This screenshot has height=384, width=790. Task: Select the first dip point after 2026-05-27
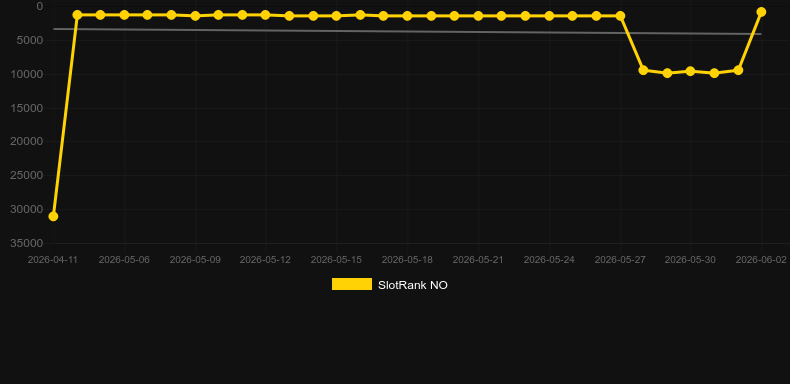pos(643,70)
